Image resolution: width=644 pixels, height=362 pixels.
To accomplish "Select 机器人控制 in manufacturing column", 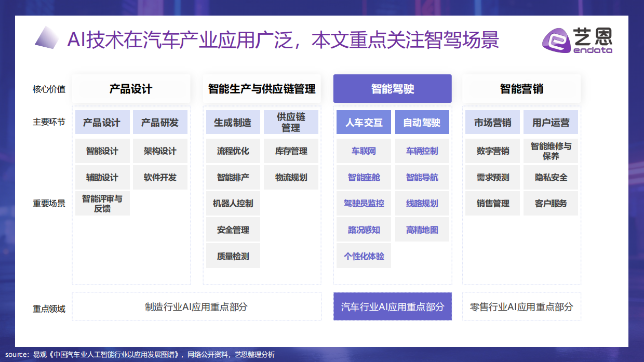I will [x=233, y=204].
